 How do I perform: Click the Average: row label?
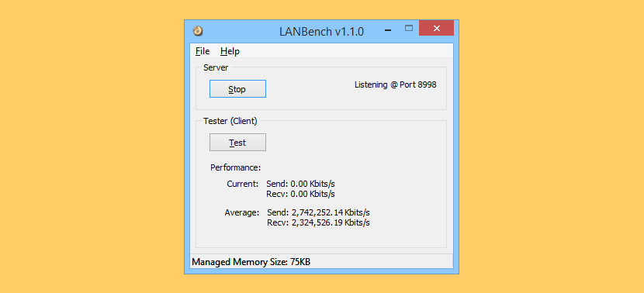242,213
